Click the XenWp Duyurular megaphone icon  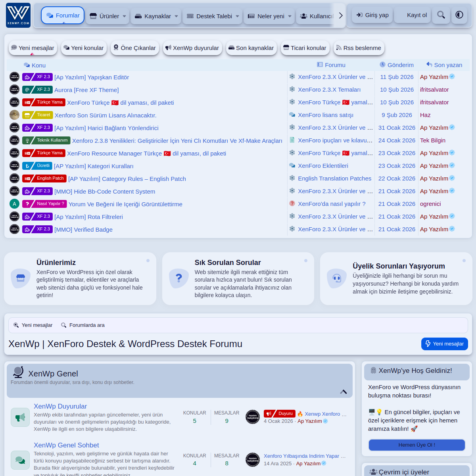(x=20, y=417)
